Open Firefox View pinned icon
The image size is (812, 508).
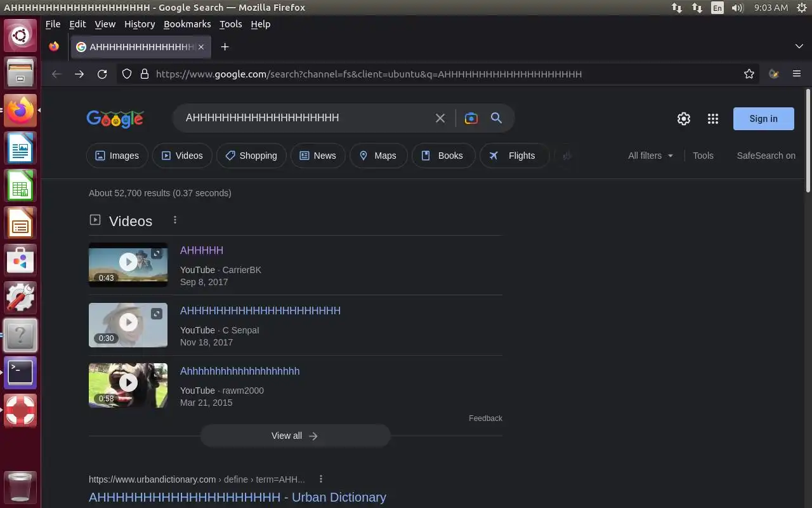(54, 46)
